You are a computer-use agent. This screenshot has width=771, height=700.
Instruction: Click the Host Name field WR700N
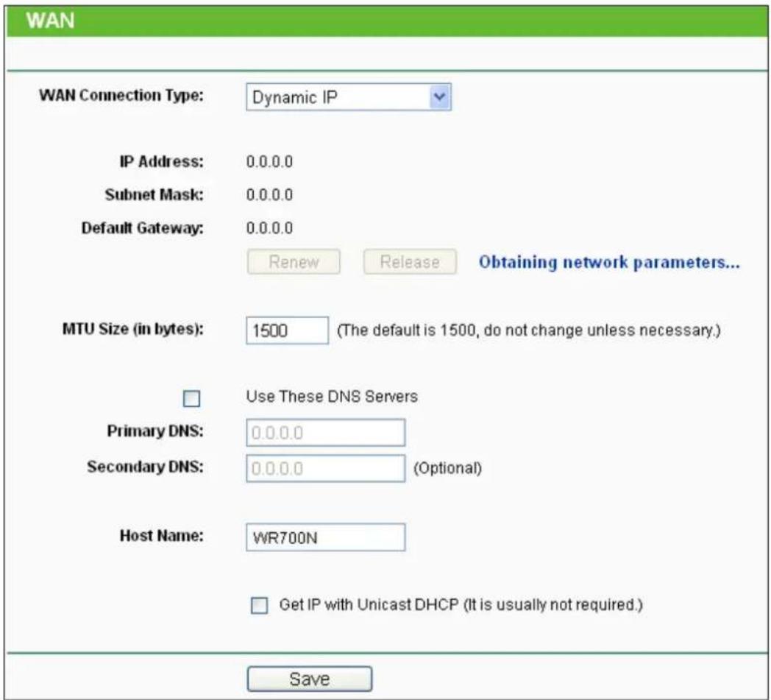point(325,537)
